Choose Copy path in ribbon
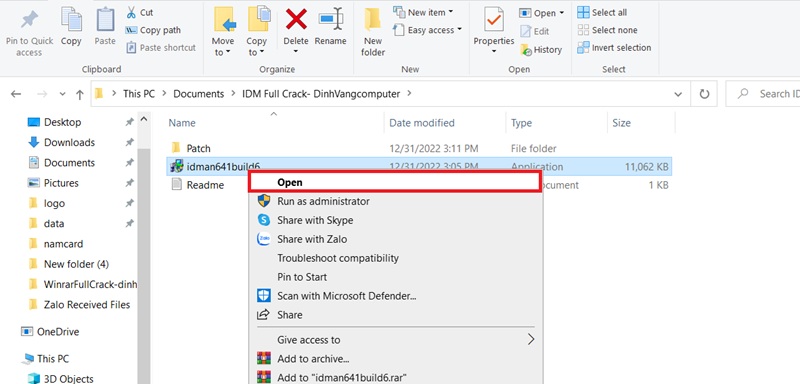Screen dimensions: 800x384 (x=153, y=30)
